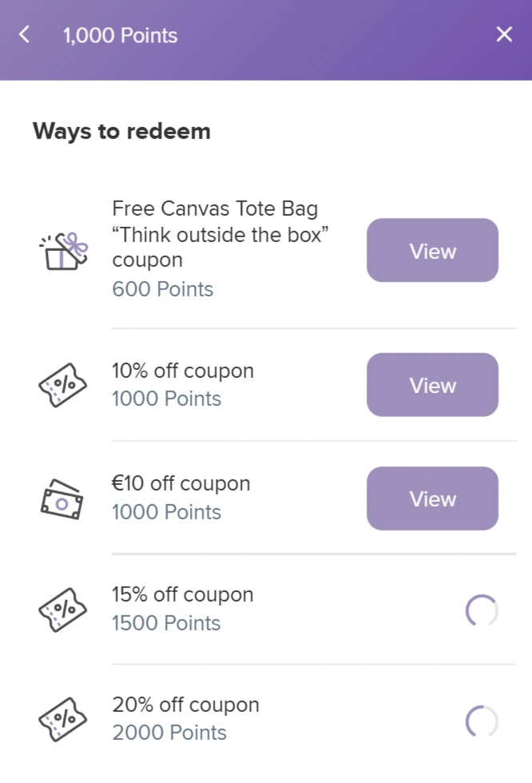Click the €10 cash banknote icon

click(62, 499)
